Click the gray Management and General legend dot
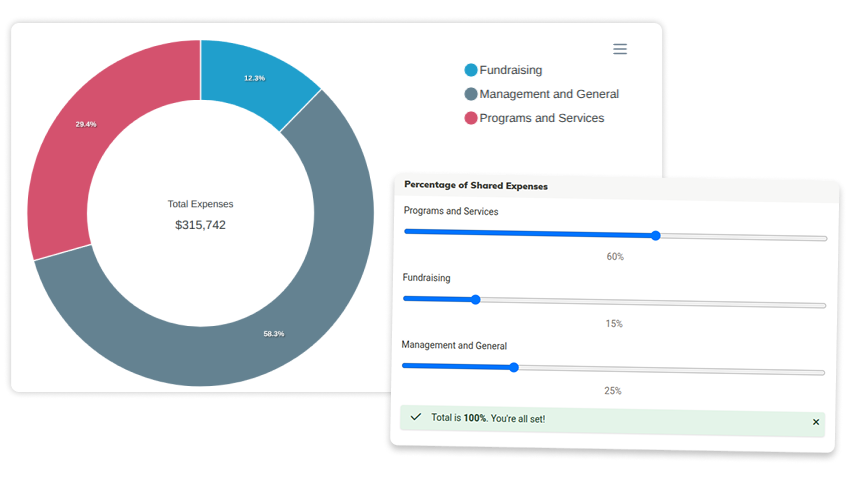This screenshot has height=482, width=850. (x=471, y=94)
